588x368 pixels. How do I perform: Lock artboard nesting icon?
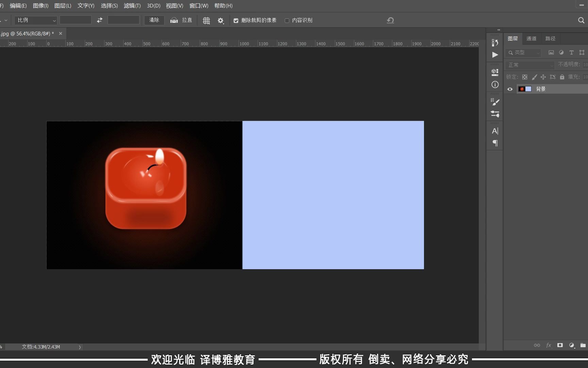(553, 77)
